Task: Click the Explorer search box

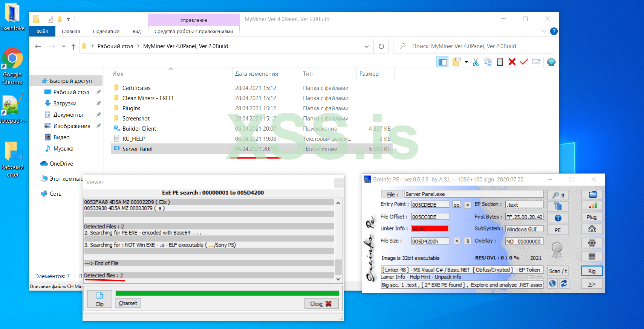Action: [x=474, y=46]
